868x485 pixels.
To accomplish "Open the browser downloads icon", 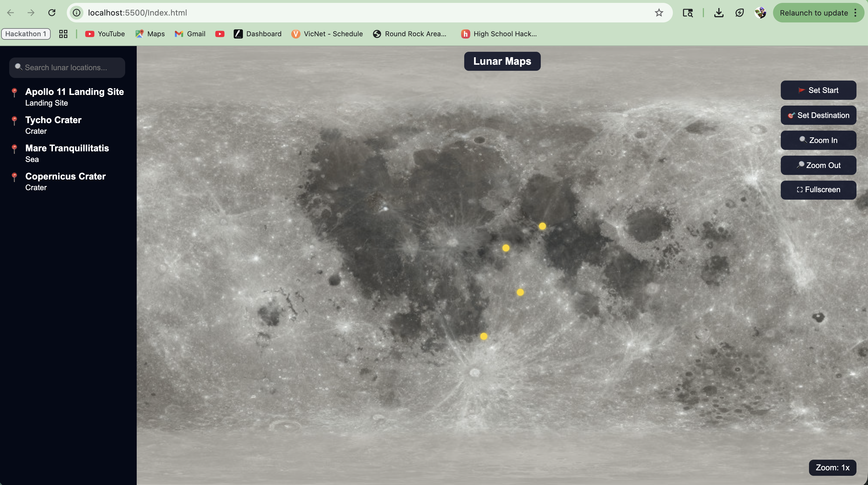I will 719,13.
